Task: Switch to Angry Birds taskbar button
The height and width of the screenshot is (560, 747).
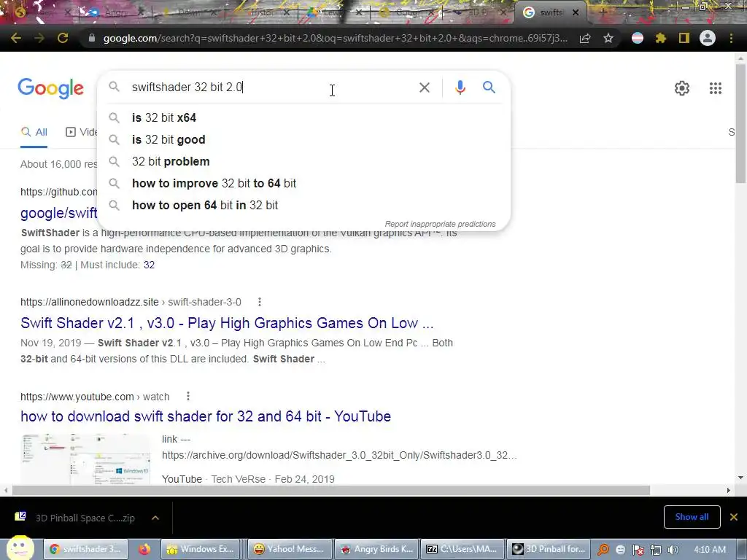Action: coord(377,549)
